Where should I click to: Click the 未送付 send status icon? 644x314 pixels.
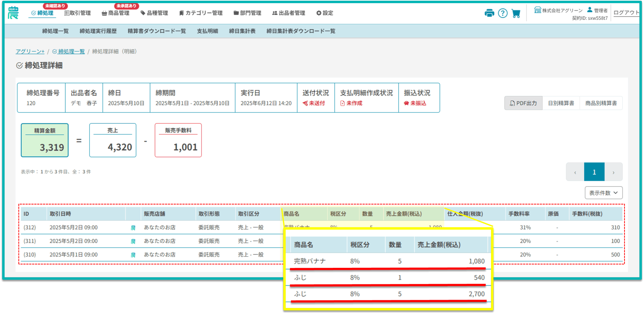point(305,103)
